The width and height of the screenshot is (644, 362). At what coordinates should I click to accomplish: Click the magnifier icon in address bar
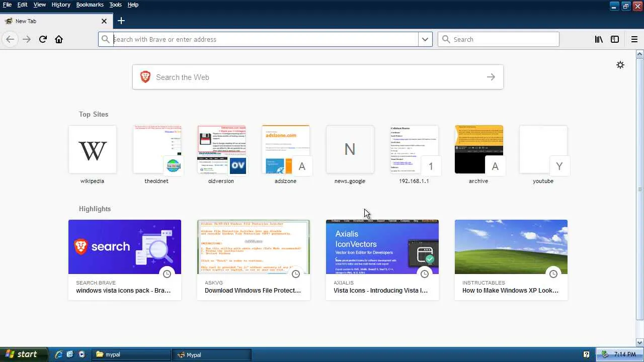(x=106, y=39)
